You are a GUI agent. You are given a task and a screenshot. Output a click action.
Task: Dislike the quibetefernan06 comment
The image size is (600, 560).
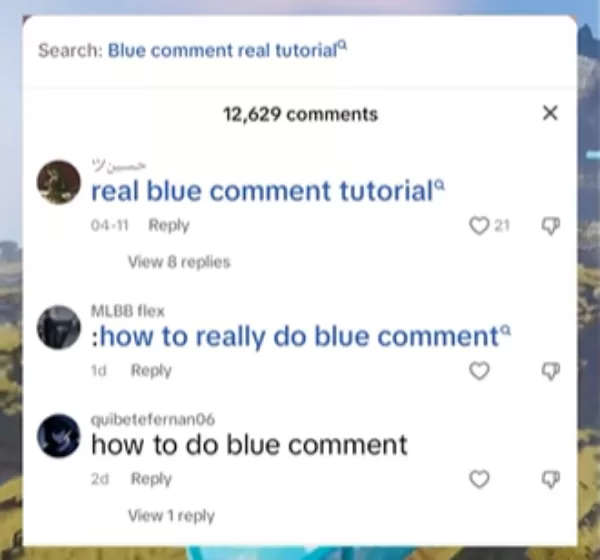click(x=551, y=480)
